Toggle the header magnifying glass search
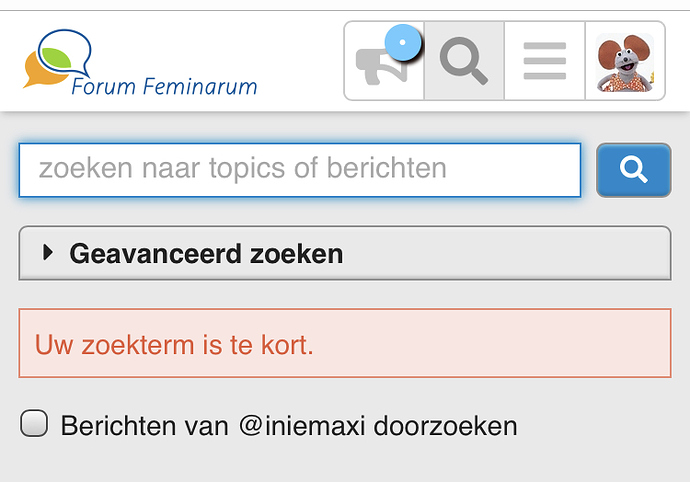The width and height of the screenshot is (690, 482). coord(464,61)
